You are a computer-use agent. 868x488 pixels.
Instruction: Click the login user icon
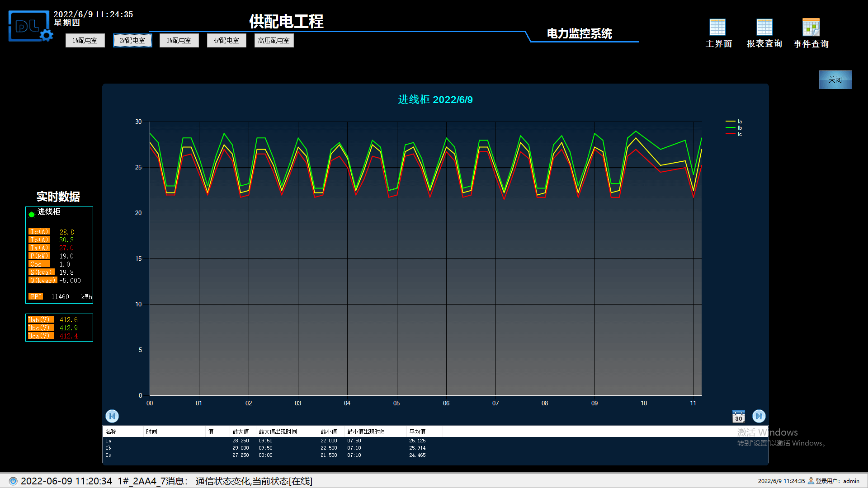coord(811,481)
